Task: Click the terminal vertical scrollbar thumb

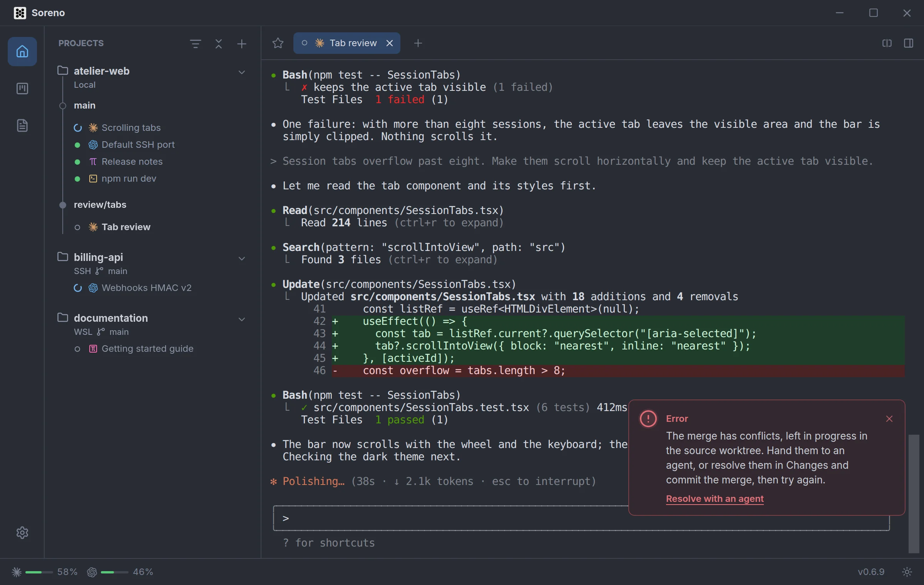Action: (914, 494)
